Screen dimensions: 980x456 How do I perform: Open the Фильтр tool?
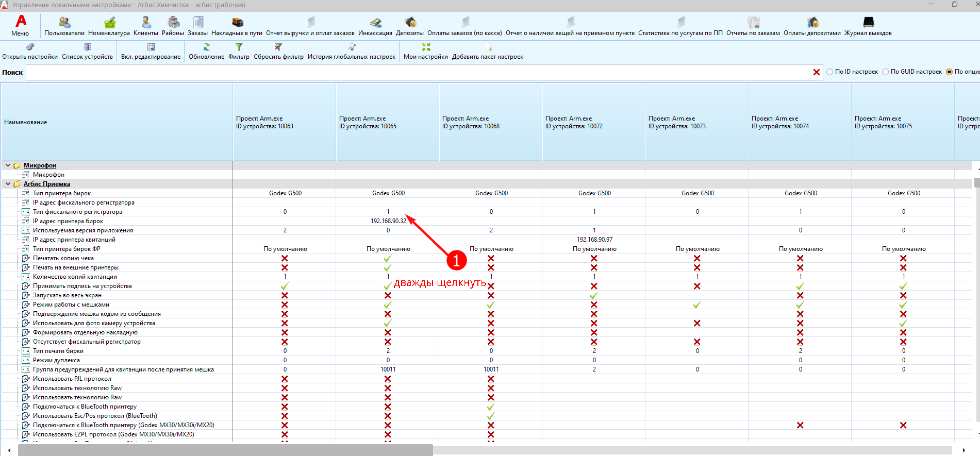pyautogui.click(x=239, y=52)
